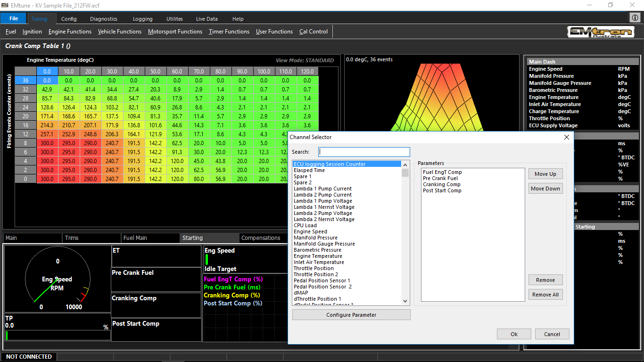Click the Search field in Channel Selector
The height and width of the screenshot is (362, 644).
tap(364, 152)
